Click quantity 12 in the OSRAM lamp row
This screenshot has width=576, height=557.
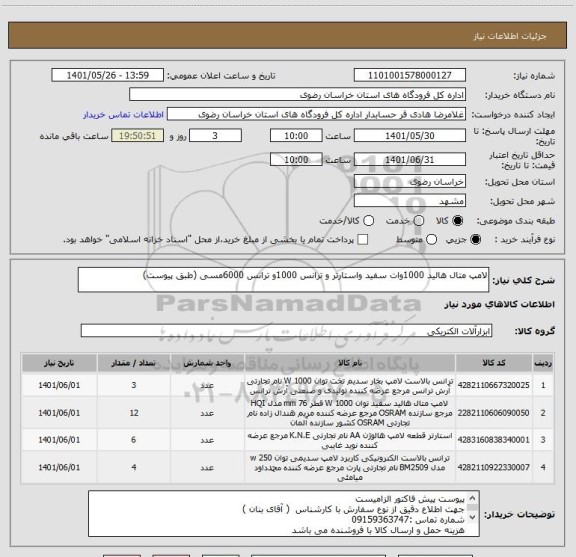tap(134, 413)
